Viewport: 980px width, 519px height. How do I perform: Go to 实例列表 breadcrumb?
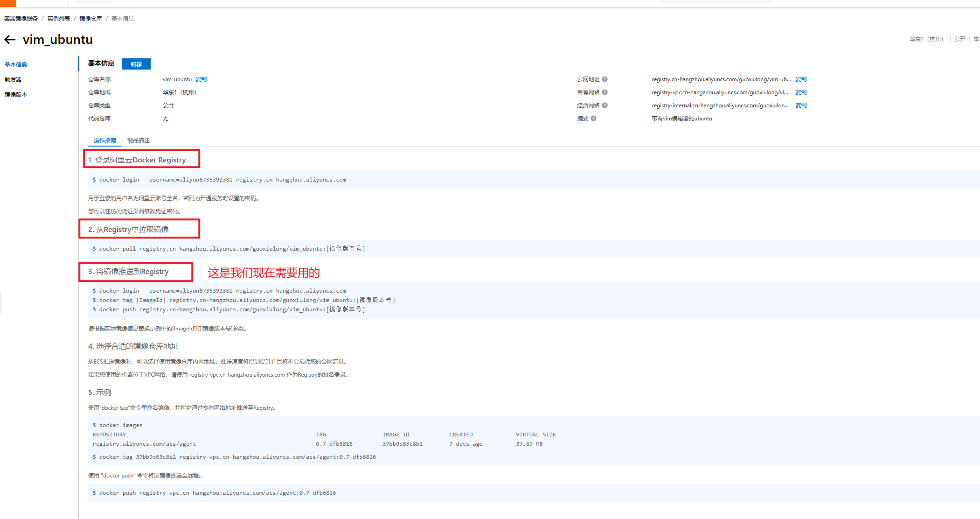[58, 19]
